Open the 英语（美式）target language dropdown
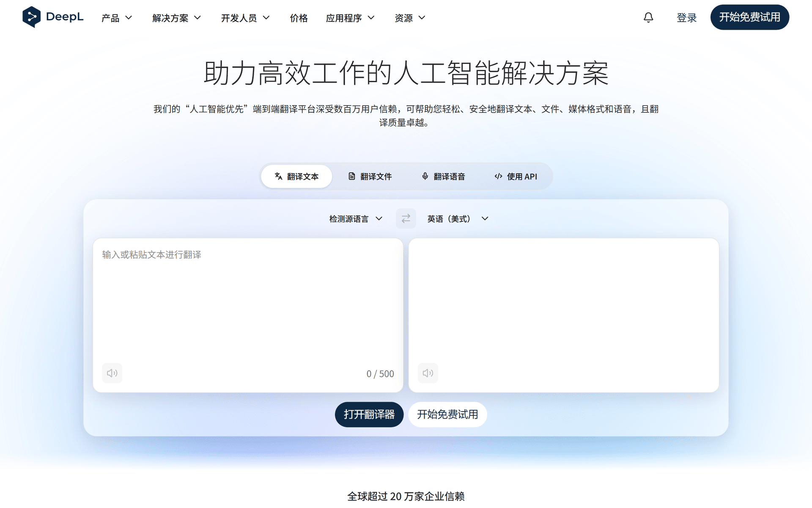The image size is (812, 508). pos(458,218)
